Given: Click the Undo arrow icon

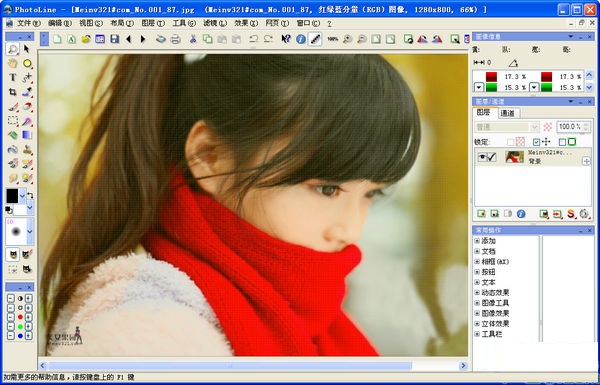Looking at the screenshot, I should (x=253, y=39).
